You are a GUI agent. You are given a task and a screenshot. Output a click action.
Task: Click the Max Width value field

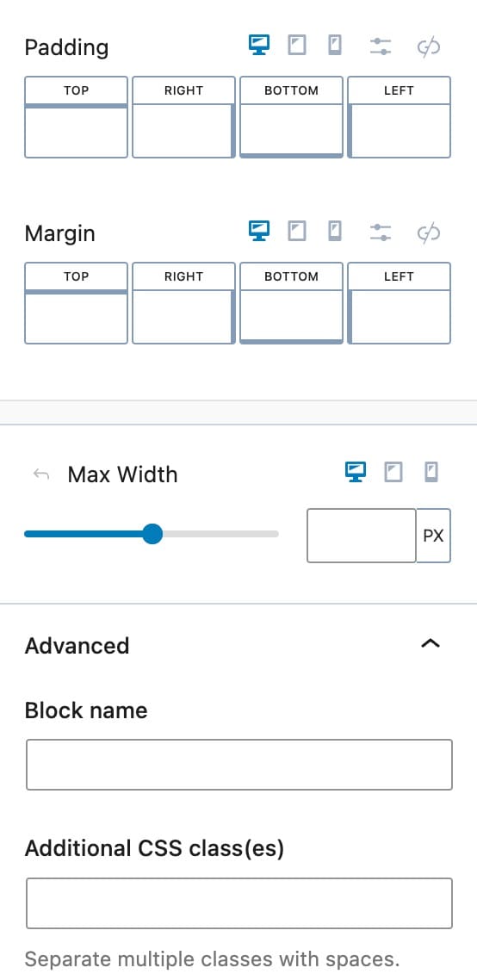tap(362, 536)
